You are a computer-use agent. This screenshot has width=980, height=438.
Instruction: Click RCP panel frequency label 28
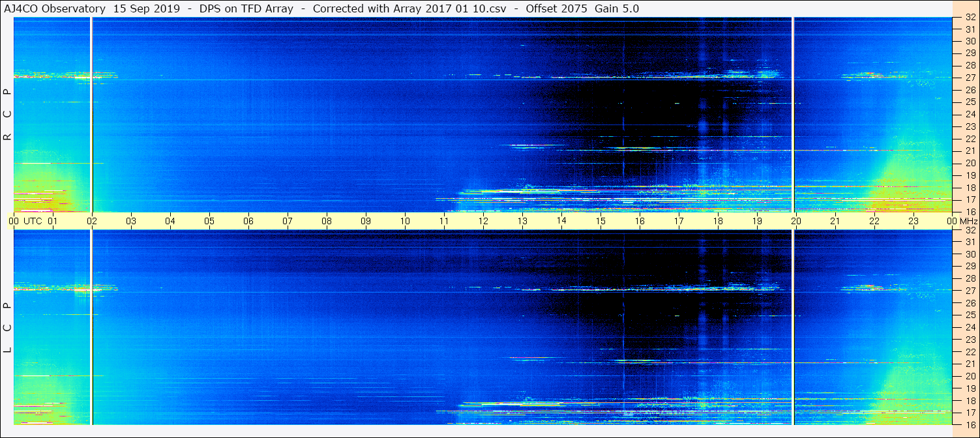coord(970,65)
